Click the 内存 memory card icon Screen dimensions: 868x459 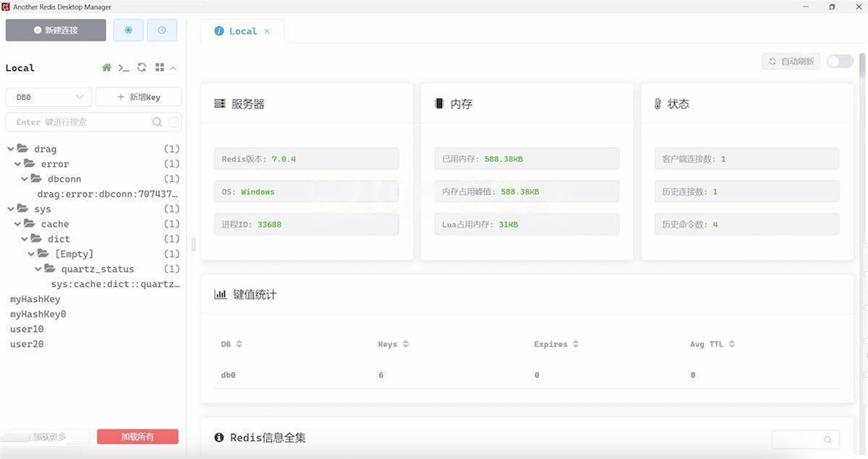click(x=439, y=103)
